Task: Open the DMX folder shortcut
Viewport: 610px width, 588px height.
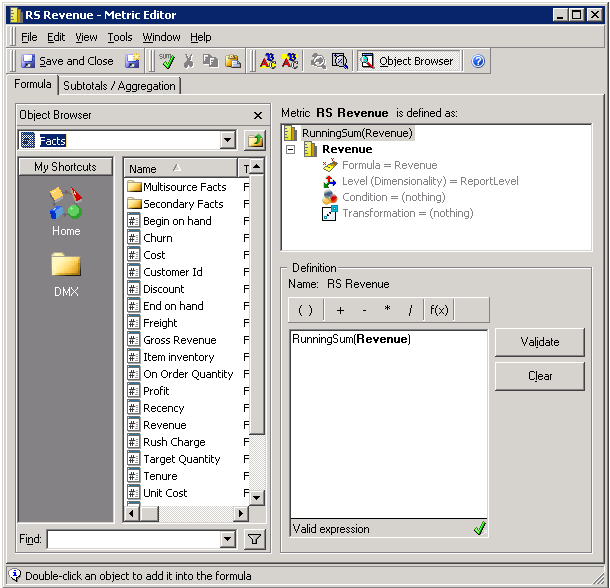Action: pos(66,273)
